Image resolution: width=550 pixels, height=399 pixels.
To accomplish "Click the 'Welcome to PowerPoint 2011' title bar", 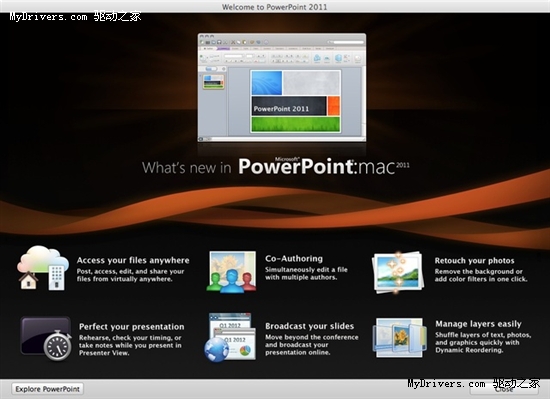I will (275, 6).
